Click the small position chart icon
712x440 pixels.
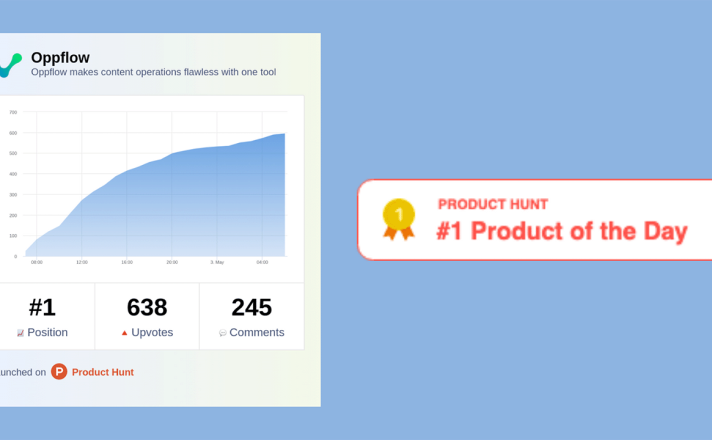[20, 333]
